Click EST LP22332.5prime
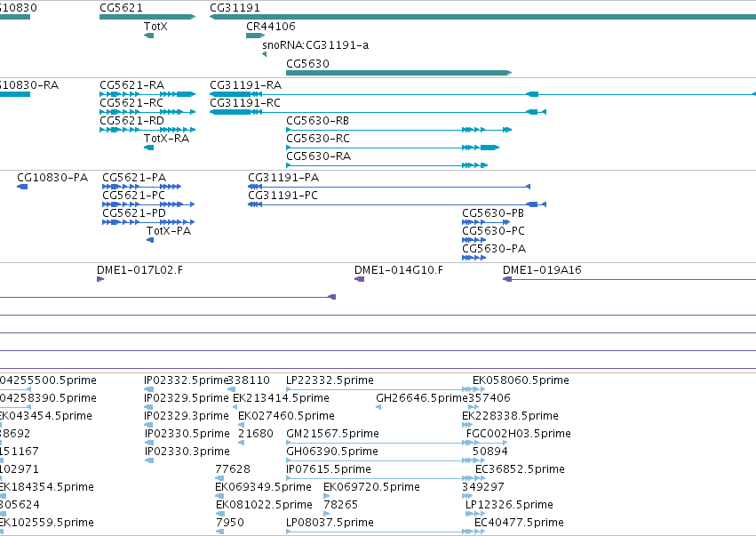Viewport: 756px width, 536px height. click(x=330, y=380)
